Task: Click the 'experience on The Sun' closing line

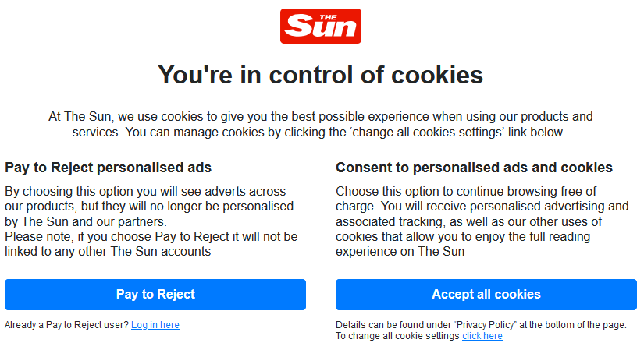Action: tap(400, 251)
